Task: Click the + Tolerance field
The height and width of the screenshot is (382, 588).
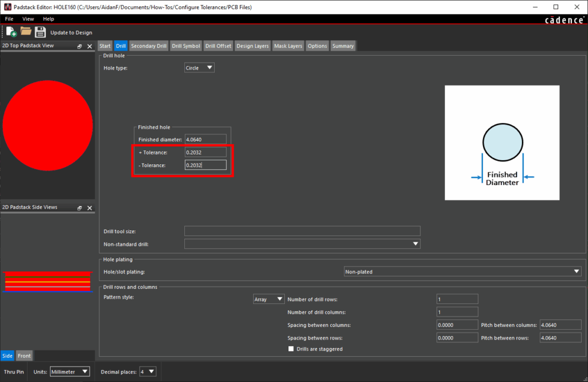Action: (206, 152)
